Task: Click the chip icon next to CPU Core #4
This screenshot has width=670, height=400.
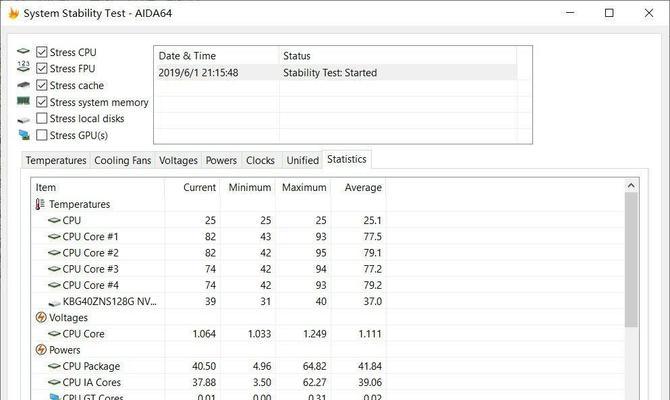Action: tap(54, 285)
